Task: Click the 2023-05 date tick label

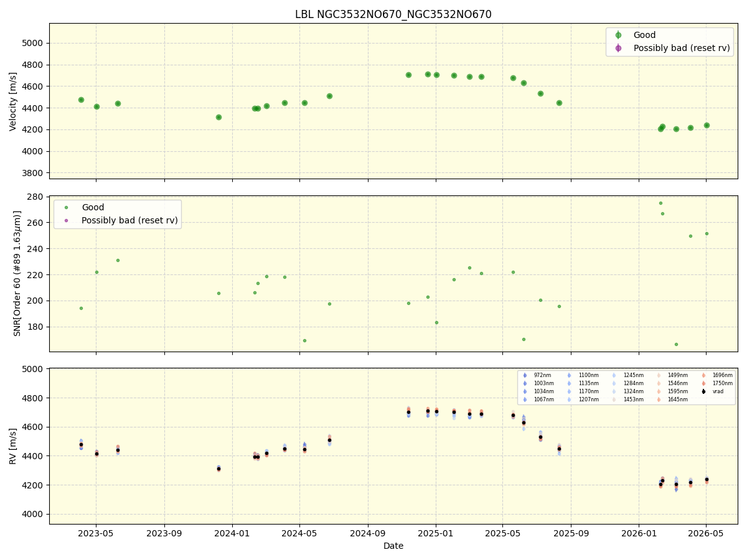Action: [x=96, y=533]
